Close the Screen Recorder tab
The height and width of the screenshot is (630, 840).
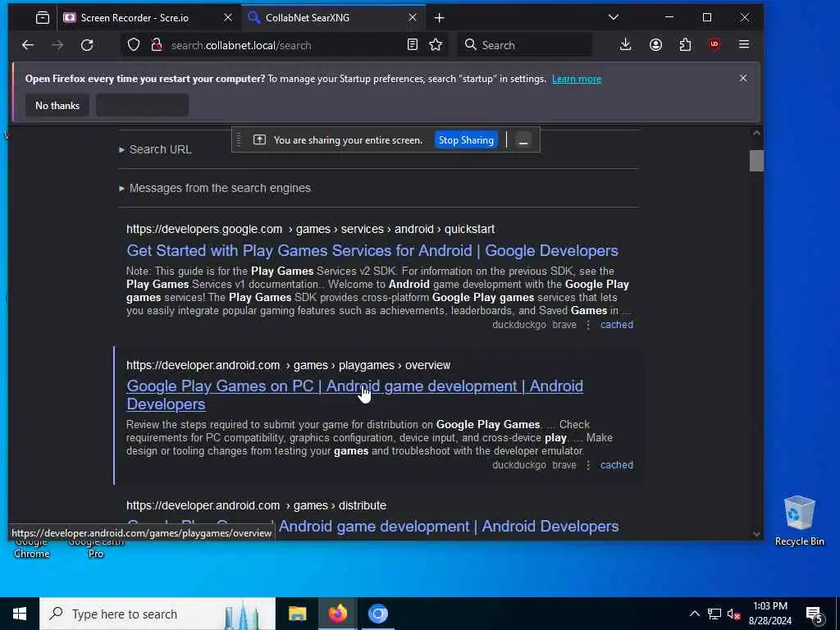pos(228,18)
